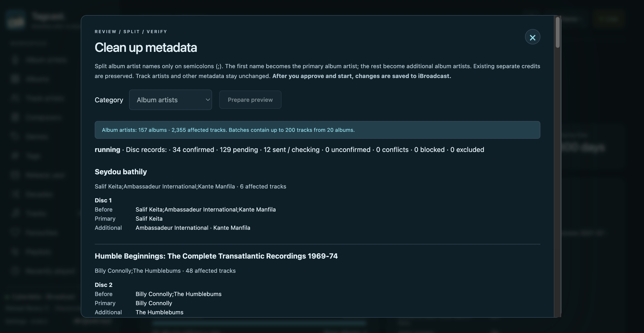
Task: Select the Humble Beginnings album heading
Action: (x=216, y=256)
